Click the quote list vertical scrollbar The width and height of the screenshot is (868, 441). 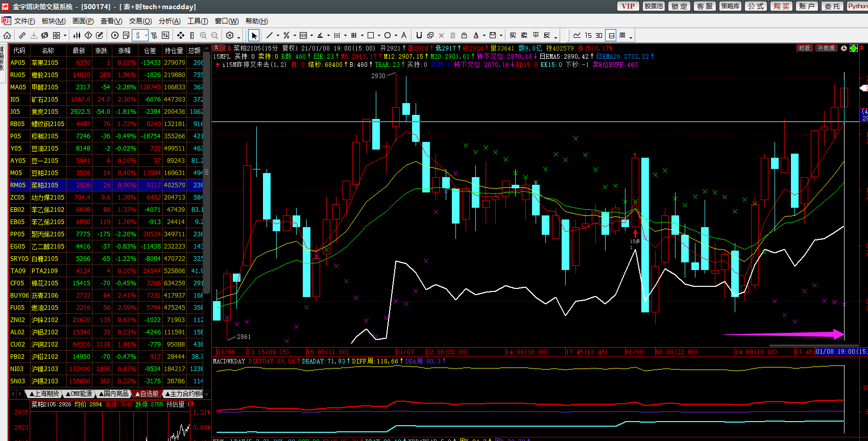pyautogui.click(x=207, y=174)
